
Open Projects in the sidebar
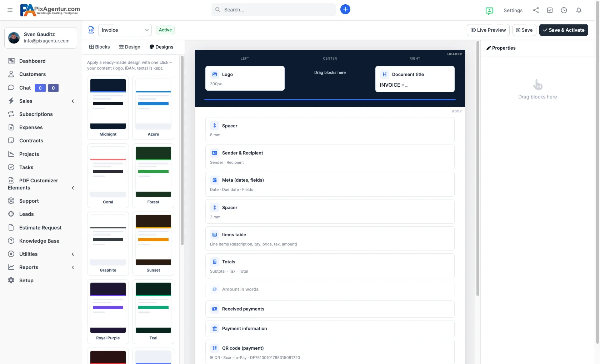(x=29, y=154)
